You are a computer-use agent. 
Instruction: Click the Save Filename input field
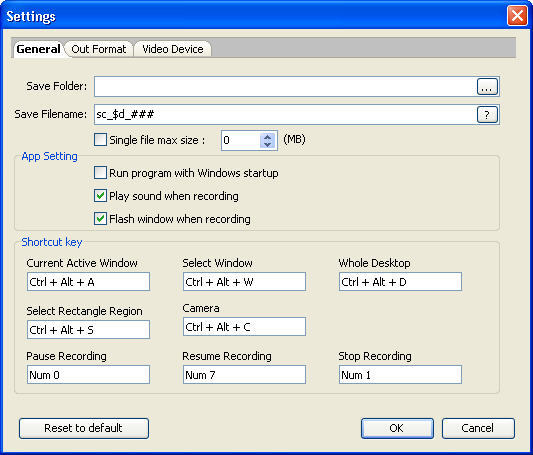coord(285,115)
